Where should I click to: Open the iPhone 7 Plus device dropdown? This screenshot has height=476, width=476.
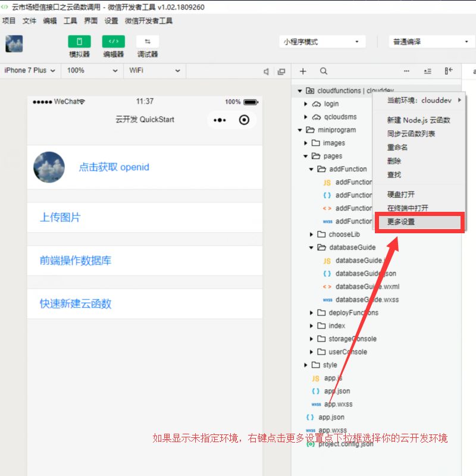coord(30,70)
